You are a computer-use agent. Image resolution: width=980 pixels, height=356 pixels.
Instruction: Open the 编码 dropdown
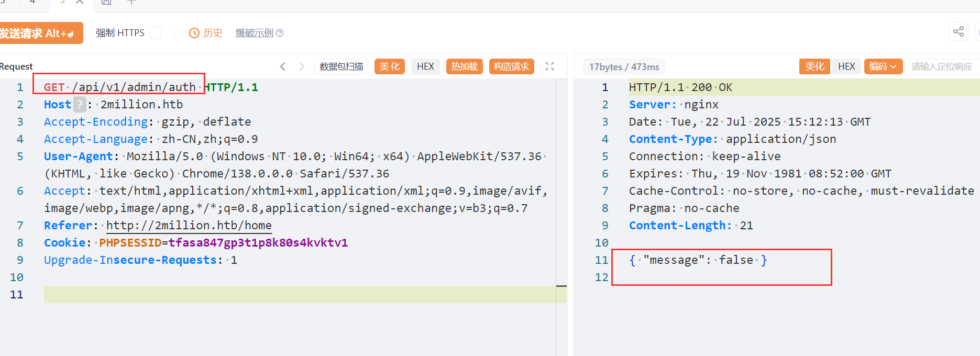(x=883, y=66)
